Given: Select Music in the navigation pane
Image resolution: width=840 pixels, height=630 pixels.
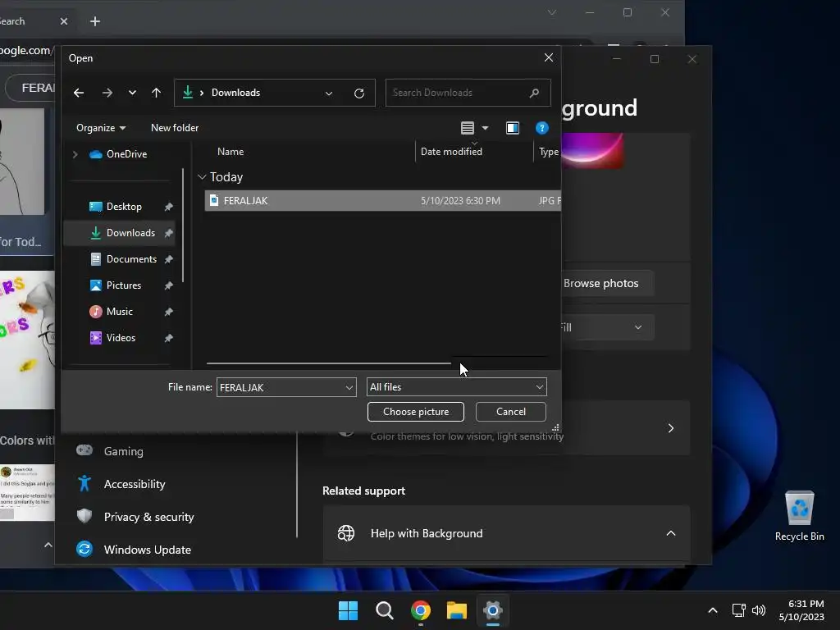Looking at the screenshot, I should click(119, 312).
